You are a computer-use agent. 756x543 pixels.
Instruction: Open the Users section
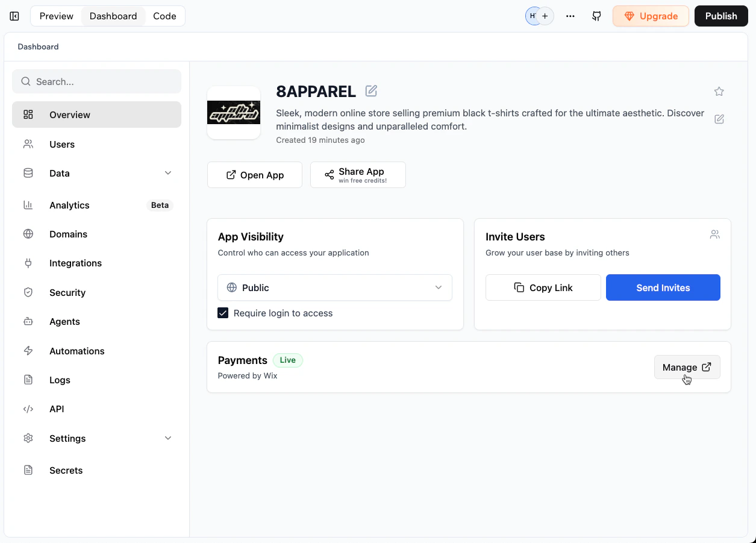96,144
